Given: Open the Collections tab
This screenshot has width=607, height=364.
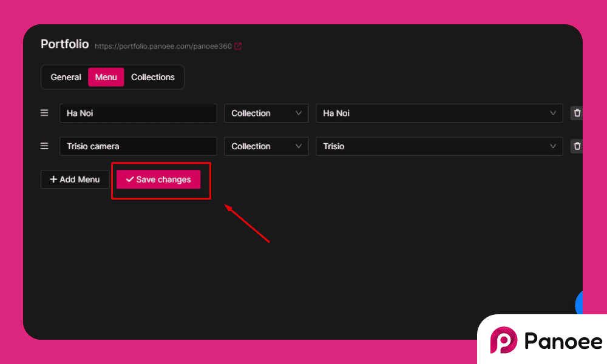Looking at the screenshot, I should (x=153, y=77).
